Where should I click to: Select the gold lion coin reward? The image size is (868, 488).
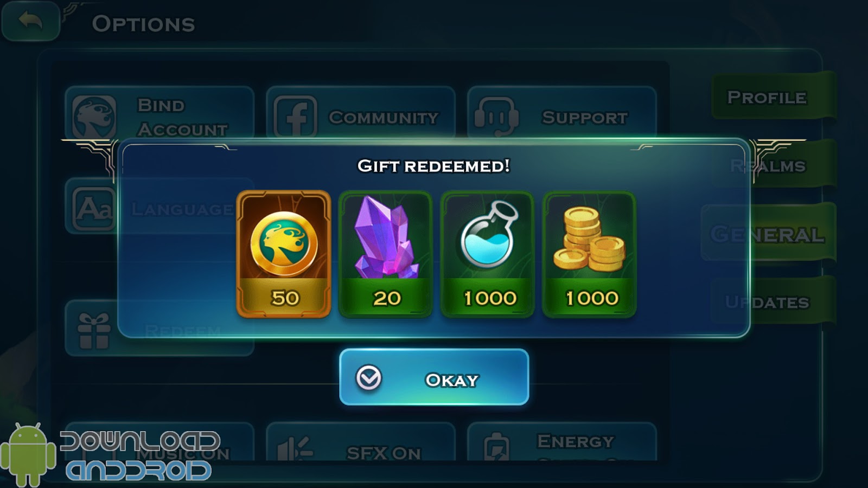[x=284, y=254]
